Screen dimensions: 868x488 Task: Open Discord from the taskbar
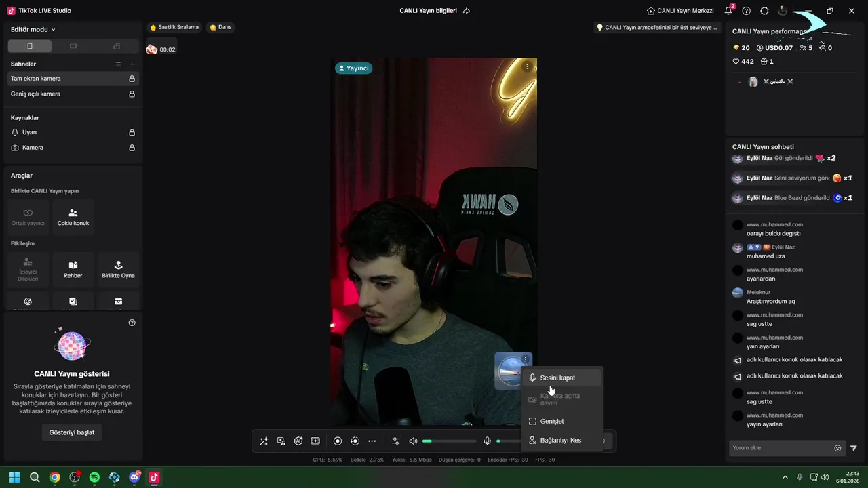[134, 477]
